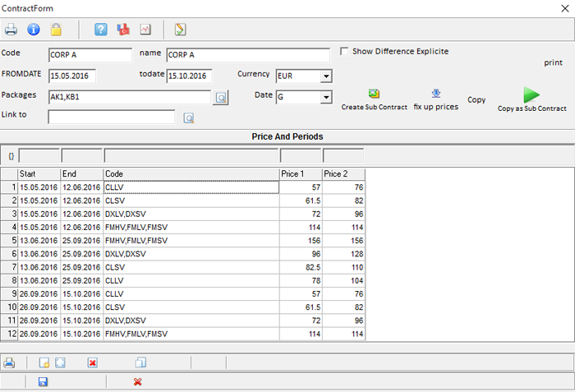The image size is (575, 392).
Task: Close the ContractForm window
Action: pyautogui.click(x=565, y=8)
